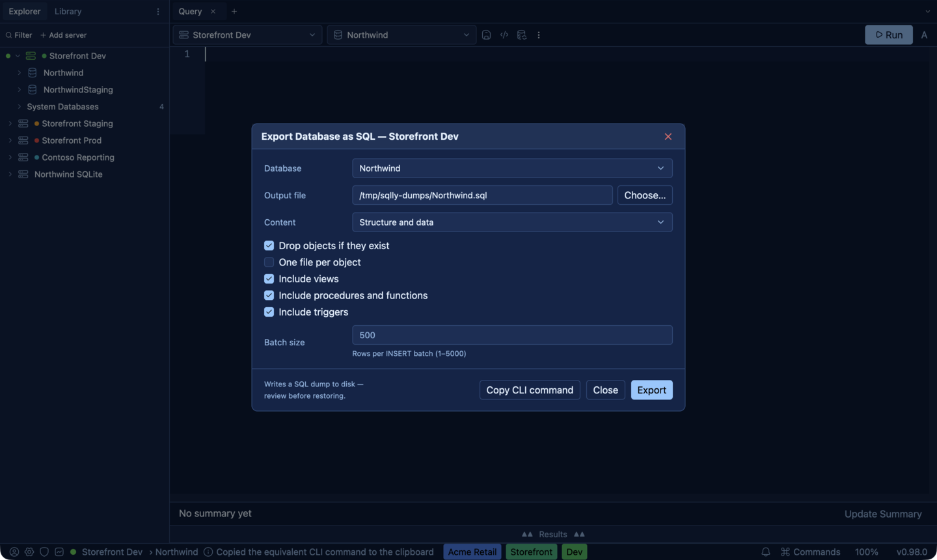
Task: Click the NorthwindStaging database icon in the Explorer
Action: pos(33,90)
